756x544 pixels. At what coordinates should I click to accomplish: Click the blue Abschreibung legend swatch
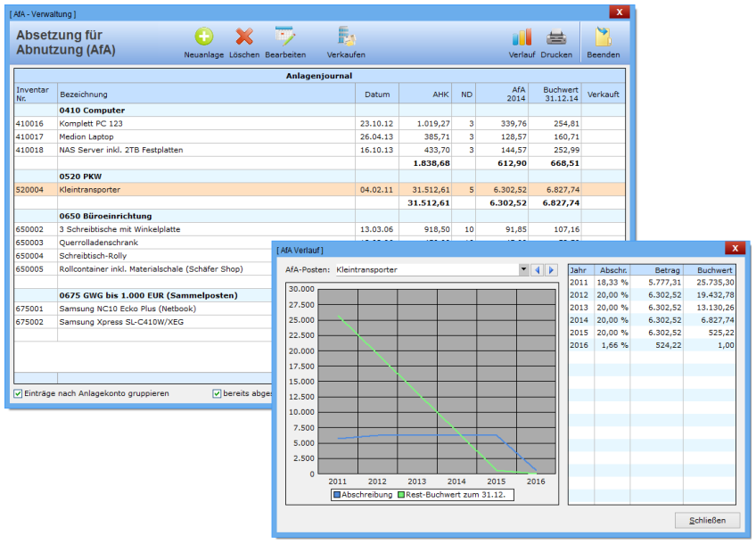[x=336, y=494]
